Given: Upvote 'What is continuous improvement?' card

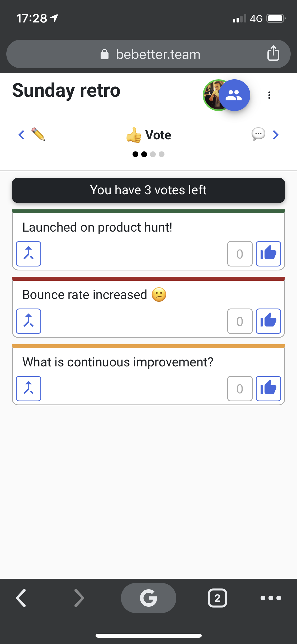Looking at the screenshot, I should (268, 389).
